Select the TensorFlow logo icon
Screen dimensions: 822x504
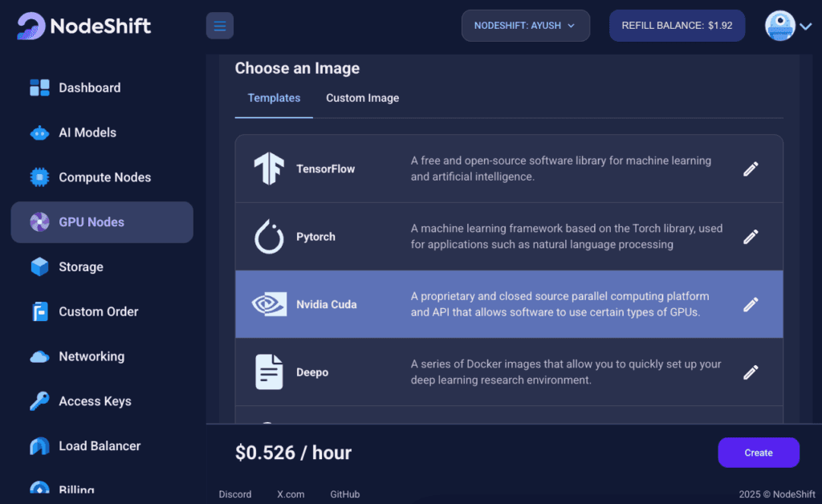coord(269,169)
